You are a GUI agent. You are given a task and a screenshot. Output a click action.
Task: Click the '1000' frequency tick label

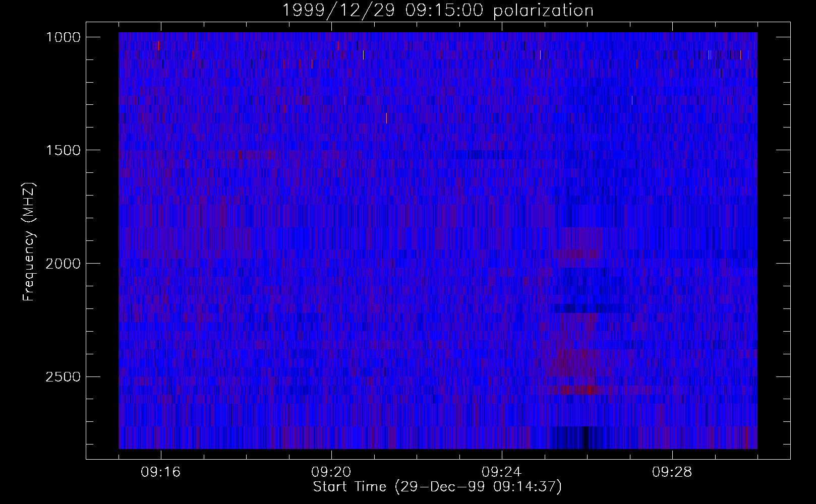point(63,37)
